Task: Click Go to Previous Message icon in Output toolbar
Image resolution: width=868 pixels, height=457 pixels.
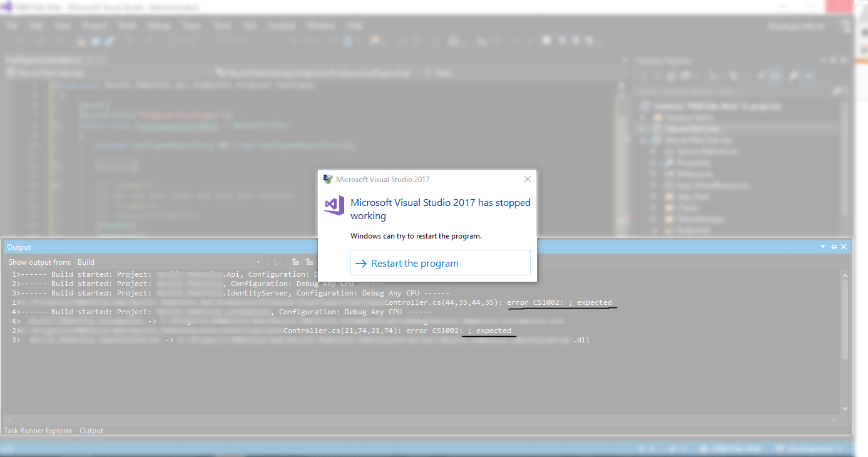Action: coord(295,262)
